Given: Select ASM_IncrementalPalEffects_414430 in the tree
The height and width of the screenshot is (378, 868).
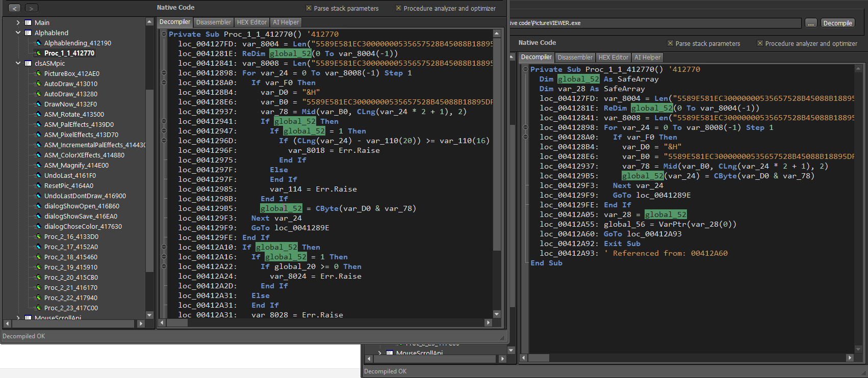Looking at the screenshot, I should tap(94, 145).
